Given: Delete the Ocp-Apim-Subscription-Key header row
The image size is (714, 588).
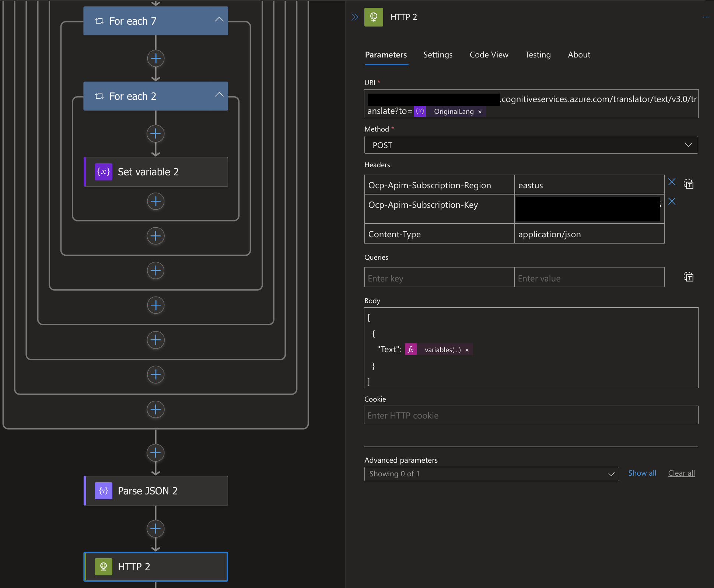Looking at the screenshot, I should pyautogui.click(x=672, y=202).
